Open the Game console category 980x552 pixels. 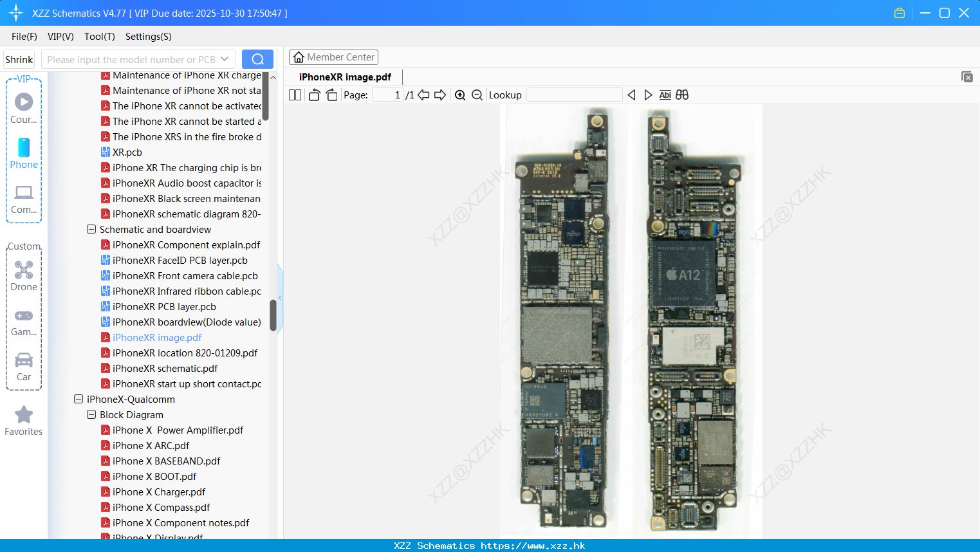pyautogui.click(x=24, y=322)
